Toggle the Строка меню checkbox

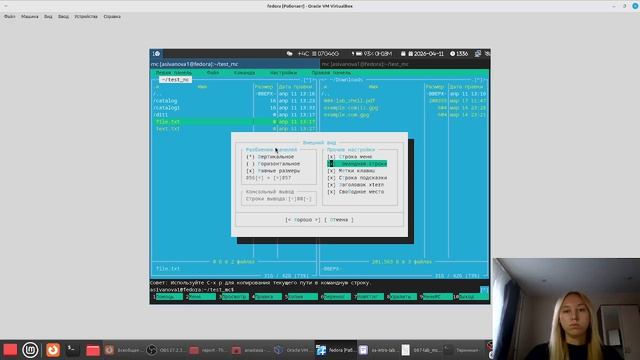coord(350,157)
